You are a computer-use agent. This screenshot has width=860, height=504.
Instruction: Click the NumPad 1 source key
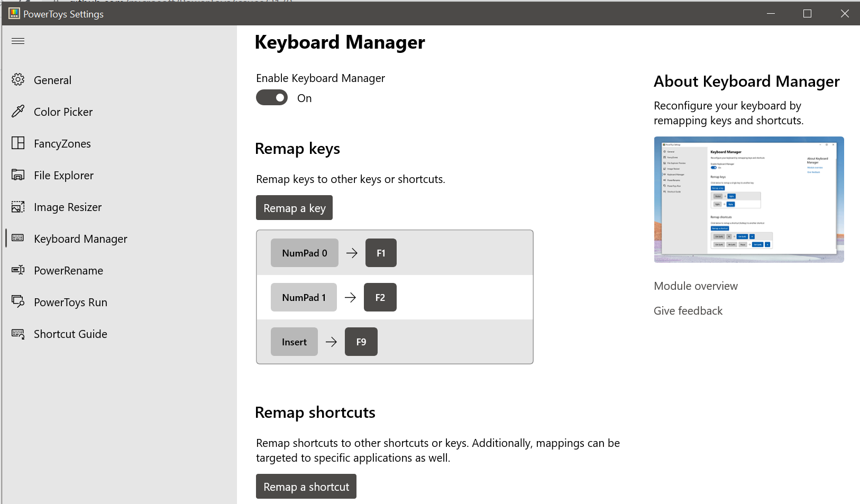click(x=304, y=297)
